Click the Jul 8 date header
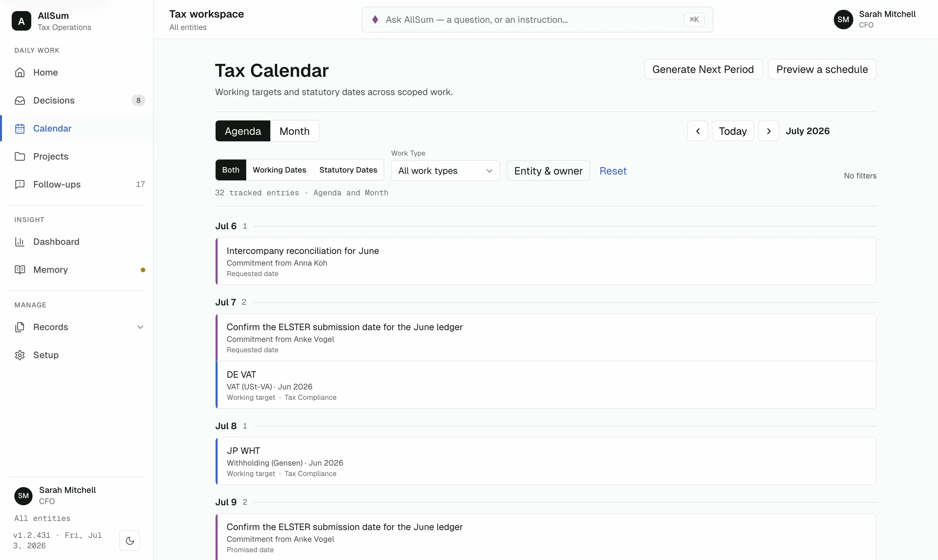This screenshot has height=560, width=938. click(x=226, y=426)
